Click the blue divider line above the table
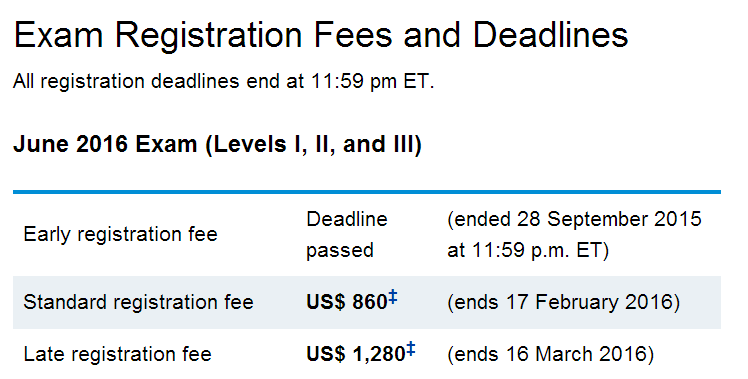The width and height of the screenshot is (748, 379). tap(367, 192)
